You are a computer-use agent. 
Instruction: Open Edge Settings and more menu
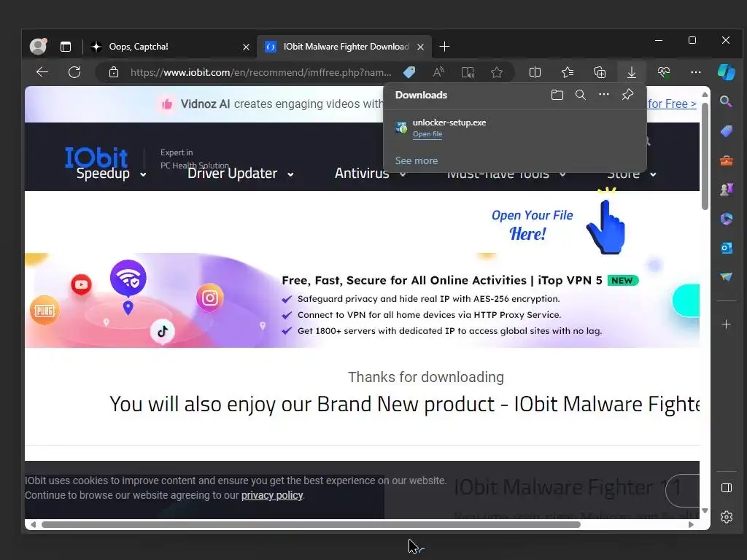click(695, 72)
